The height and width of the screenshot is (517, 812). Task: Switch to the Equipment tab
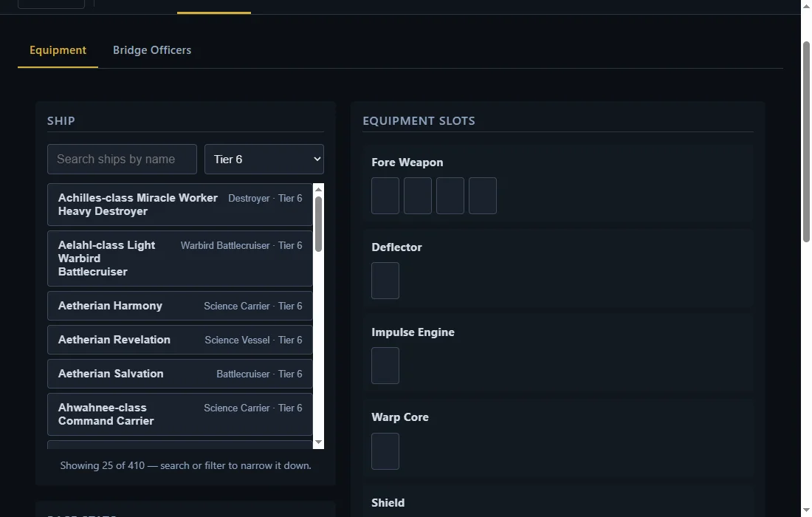(x=58, y=50)
